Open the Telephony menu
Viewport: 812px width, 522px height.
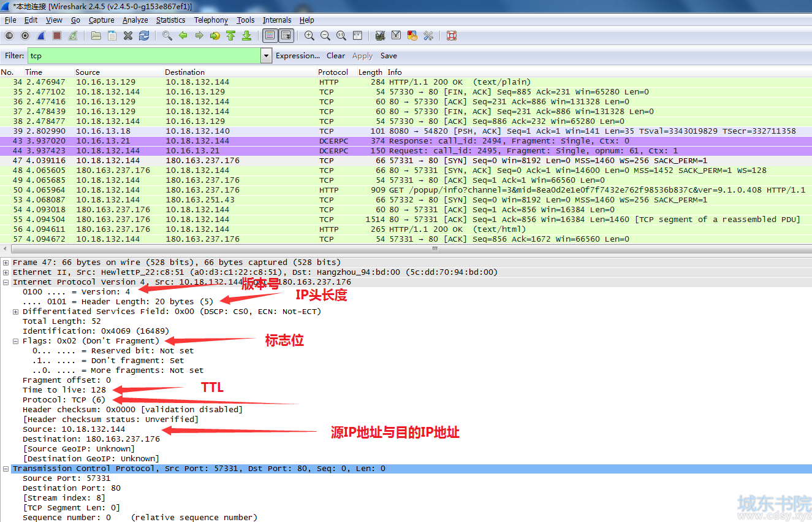[x=211, y=20]
